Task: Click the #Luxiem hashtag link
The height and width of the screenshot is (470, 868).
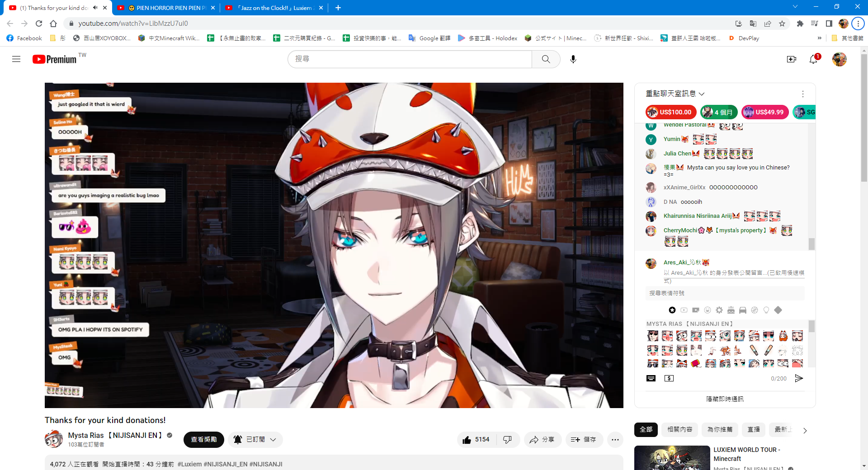Action: click(x=189, y=464)
